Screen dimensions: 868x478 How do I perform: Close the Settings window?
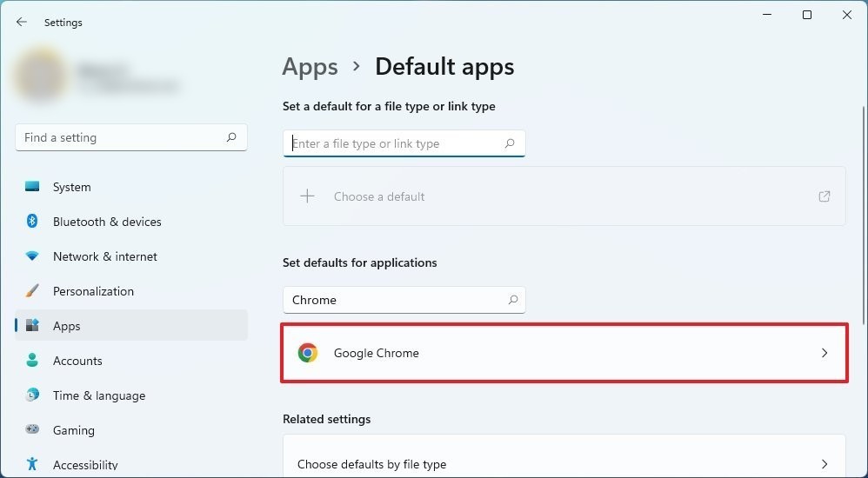tap(847, 15)
